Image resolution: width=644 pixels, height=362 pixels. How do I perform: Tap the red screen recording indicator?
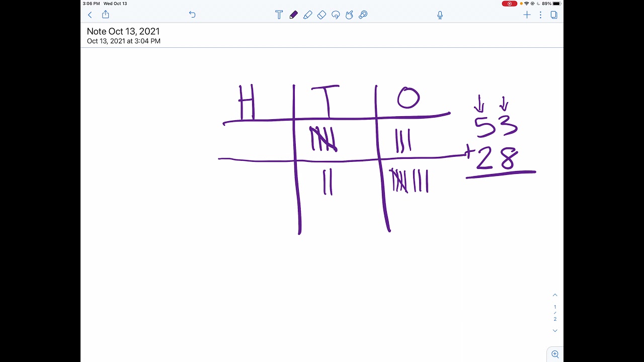509,4
